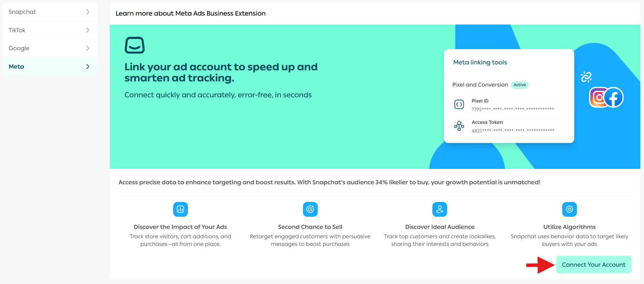Click the target retargeting icon
Viewport: 644px width, 284px height.
click(x=310, y=209)
